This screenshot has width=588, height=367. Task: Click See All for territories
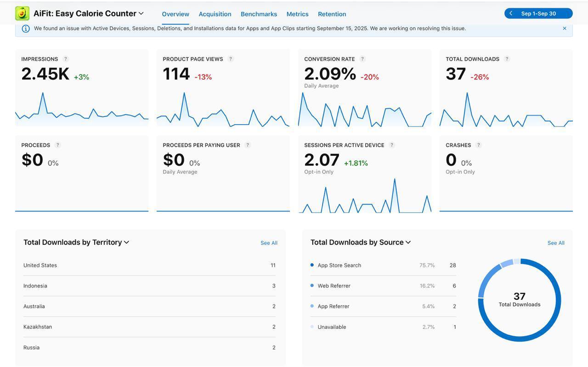(269, 243)
